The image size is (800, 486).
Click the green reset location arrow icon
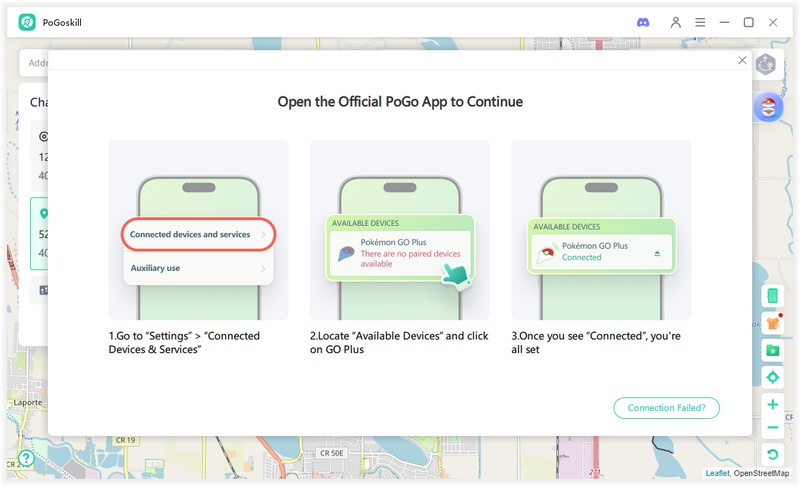(772, 456)
